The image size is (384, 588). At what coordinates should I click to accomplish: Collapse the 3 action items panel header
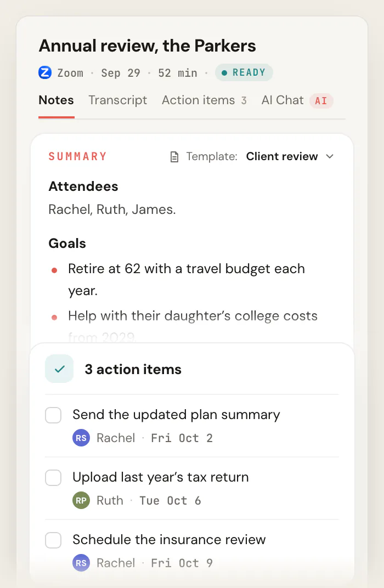click(x=191, y=369)
